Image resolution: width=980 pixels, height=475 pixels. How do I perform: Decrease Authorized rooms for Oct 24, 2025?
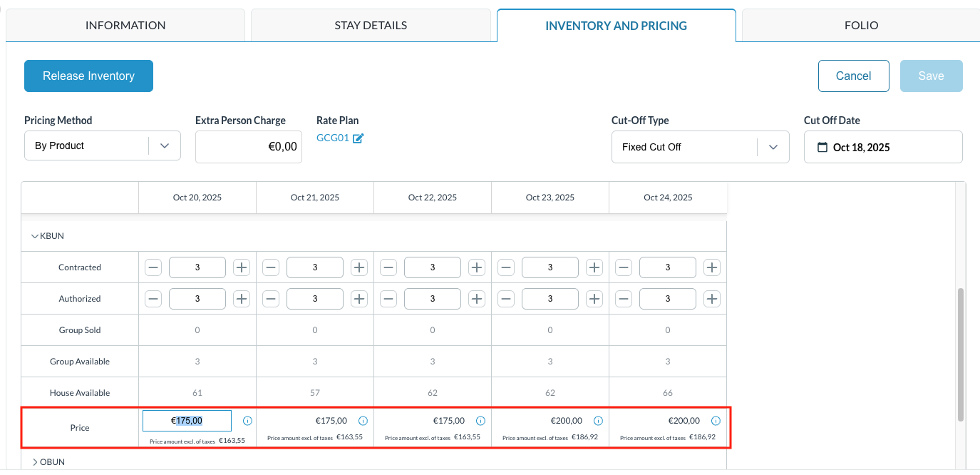[x=624, y=299]
